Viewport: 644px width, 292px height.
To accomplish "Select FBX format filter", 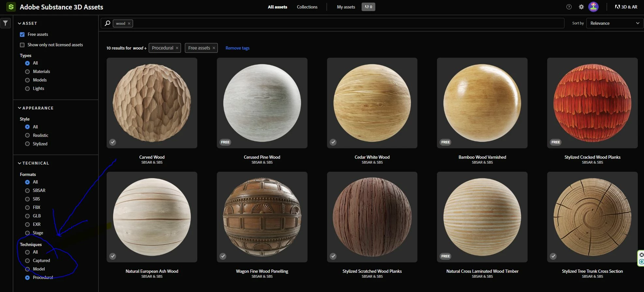I will pyautogui.click(x=27, y=207).
